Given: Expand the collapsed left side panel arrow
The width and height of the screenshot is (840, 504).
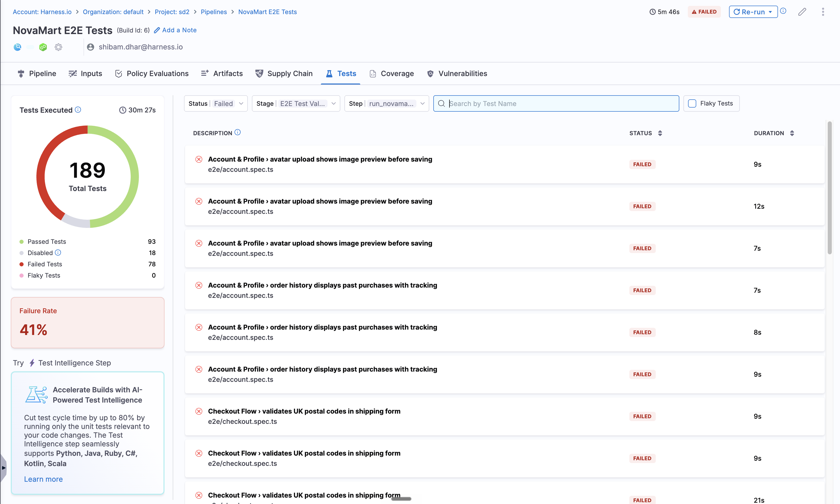Looking at the screenshot, I should [3, 468].
